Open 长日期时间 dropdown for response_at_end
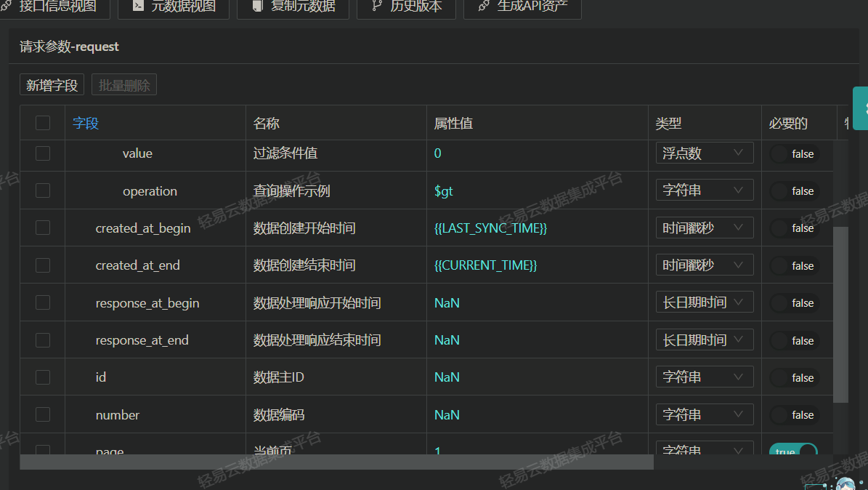 [x=704, y=340]
